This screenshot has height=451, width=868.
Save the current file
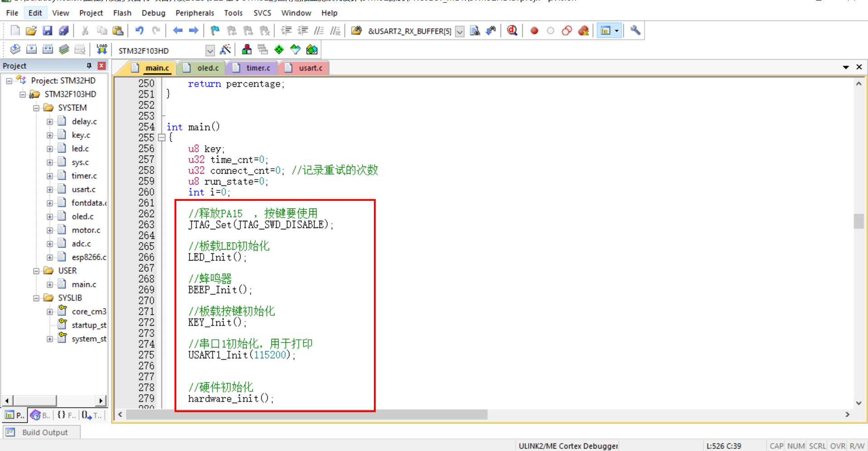pyautogui.click(x=47, y=31)
